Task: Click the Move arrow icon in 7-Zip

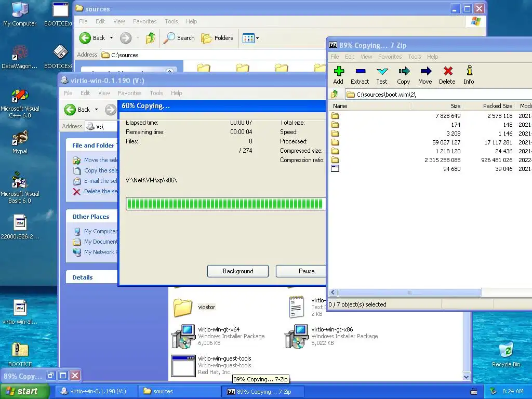Action: pos(425,75)
